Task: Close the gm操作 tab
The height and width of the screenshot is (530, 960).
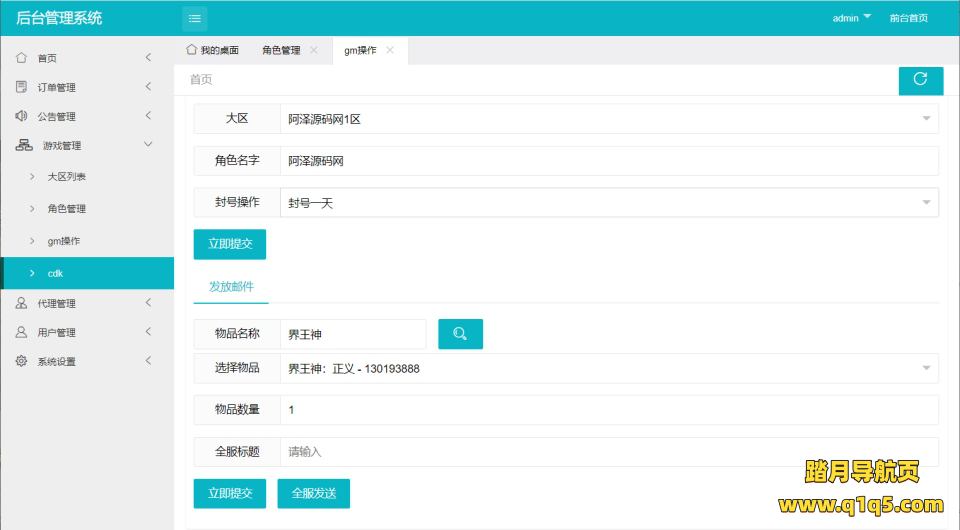Action: [x=390, y=50]
